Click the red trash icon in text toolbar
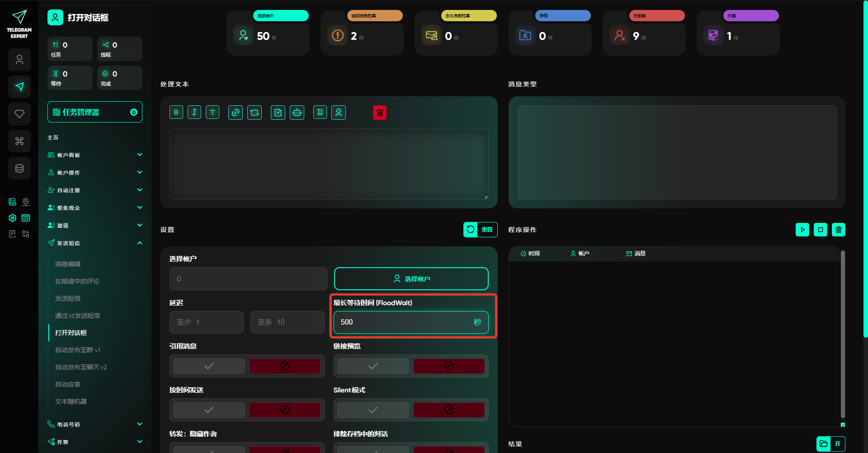 click(380, 113)
